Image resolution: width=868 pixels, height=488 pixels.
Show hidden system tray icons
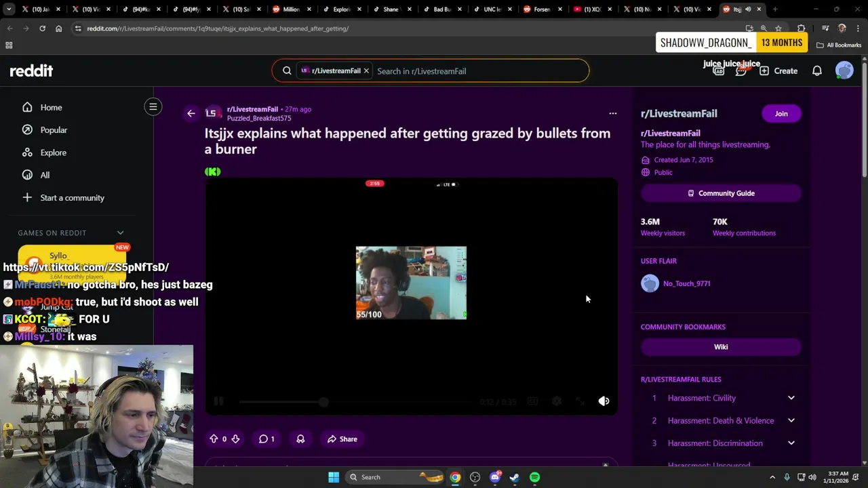(x=772, y=477)
